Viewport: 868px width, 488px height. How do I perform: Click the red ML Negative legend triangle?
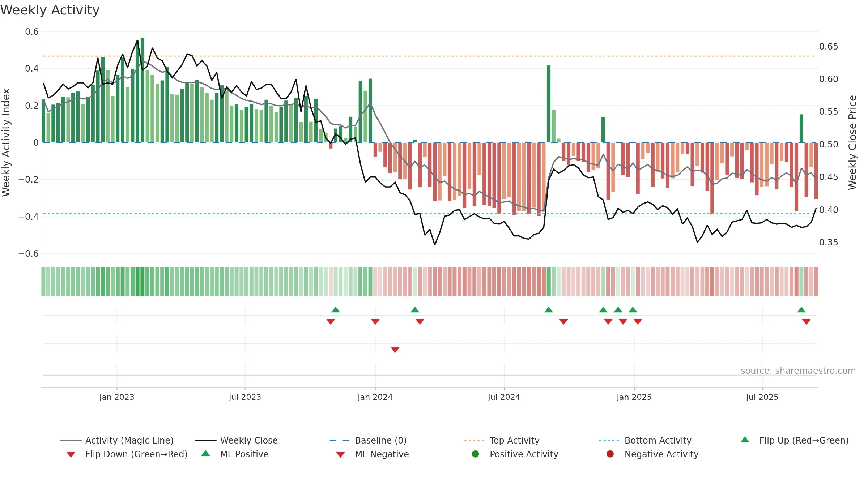point(340,455)
